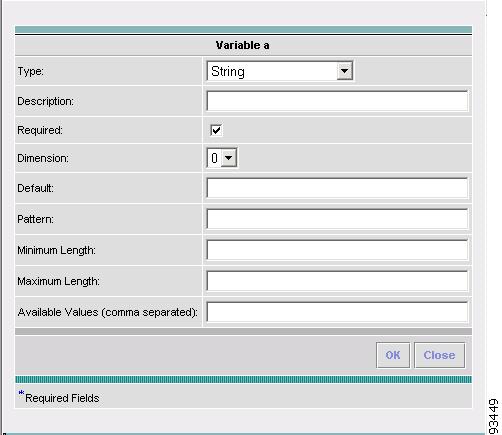The image size is (502, 435).
Task: Click the Maximum Length input field
Action: pyautogui.click(x=337, y=281)
